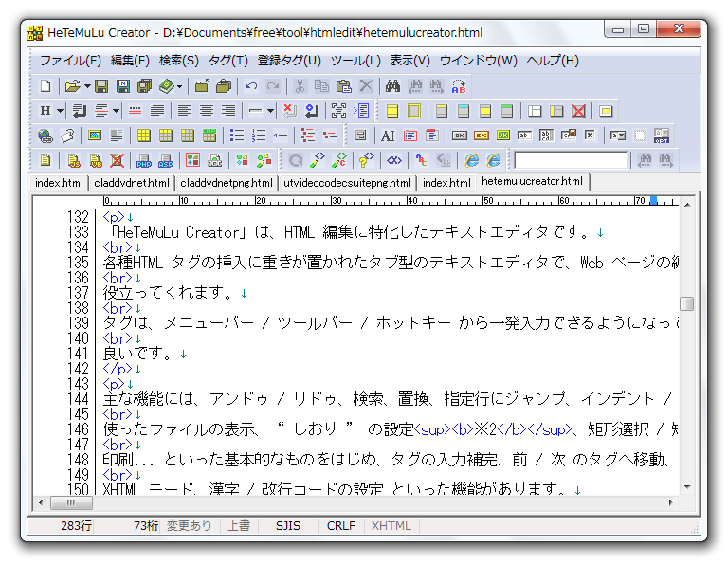Click the save-as floppy icon marked N

(123, 86)
